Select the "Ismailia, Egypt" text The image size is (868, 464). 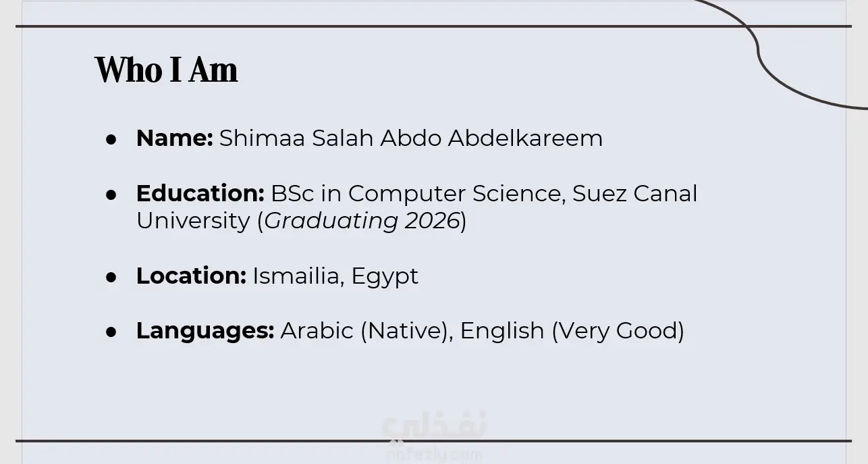[x=335, y=276]
